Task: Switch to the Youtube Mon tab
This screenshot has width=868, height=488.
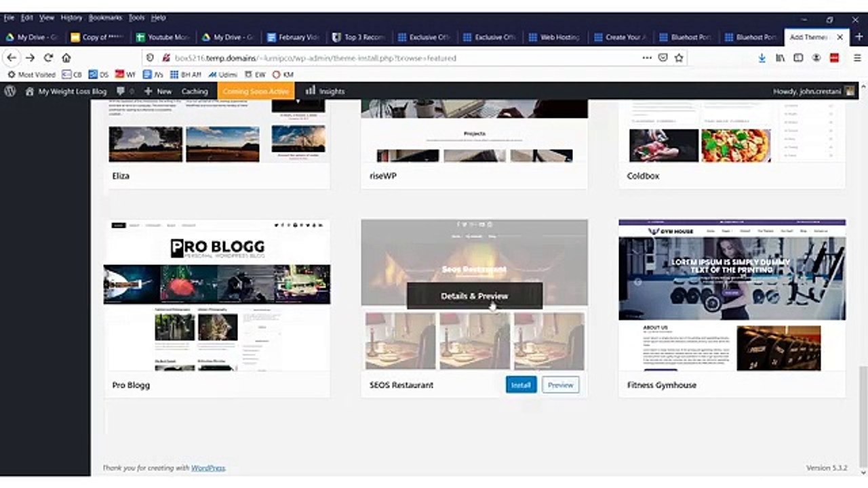Action: pos(164,37)
